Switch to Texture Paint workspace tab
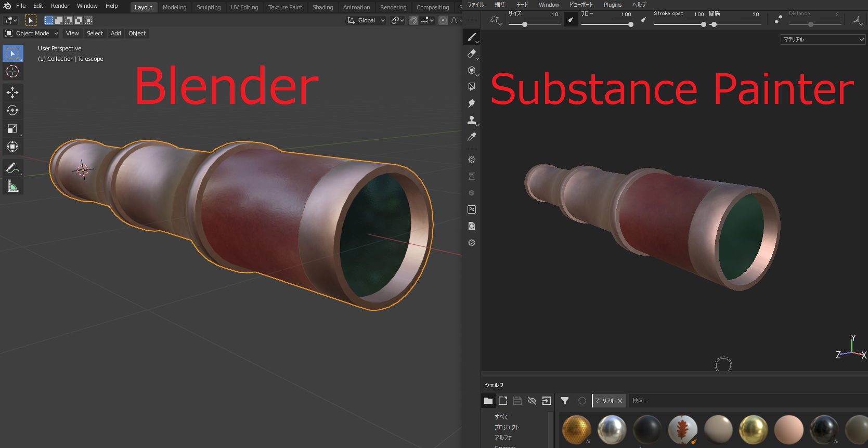Image resolution: width=868 pixels, height=448 pixels. pos(285,7)
